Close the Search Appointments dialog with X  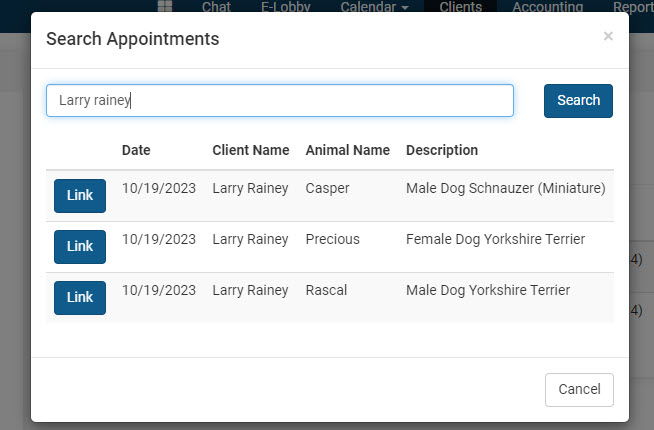tap(608, 37)
